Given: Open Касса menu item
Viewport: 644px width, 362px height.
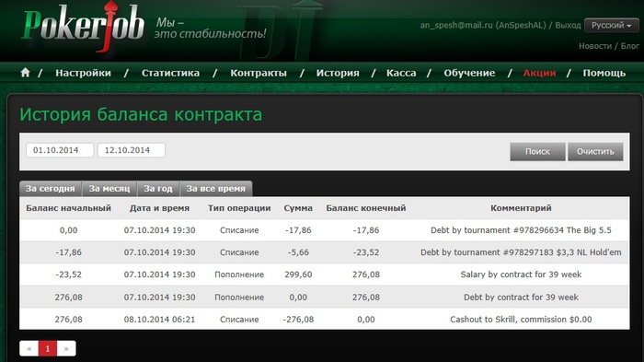Looking at the screenshot, I should tap(401, 73).
